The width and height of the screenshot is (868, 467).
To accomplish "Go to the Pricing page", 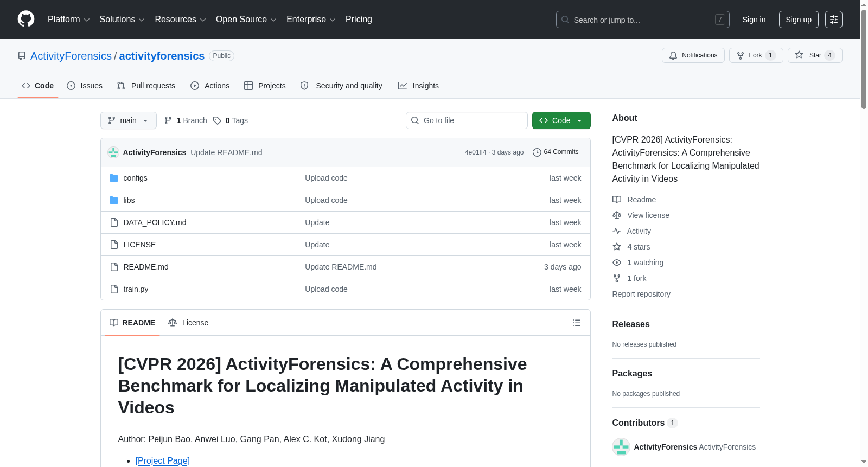I will pyautogui.click(x=359, y=20).
